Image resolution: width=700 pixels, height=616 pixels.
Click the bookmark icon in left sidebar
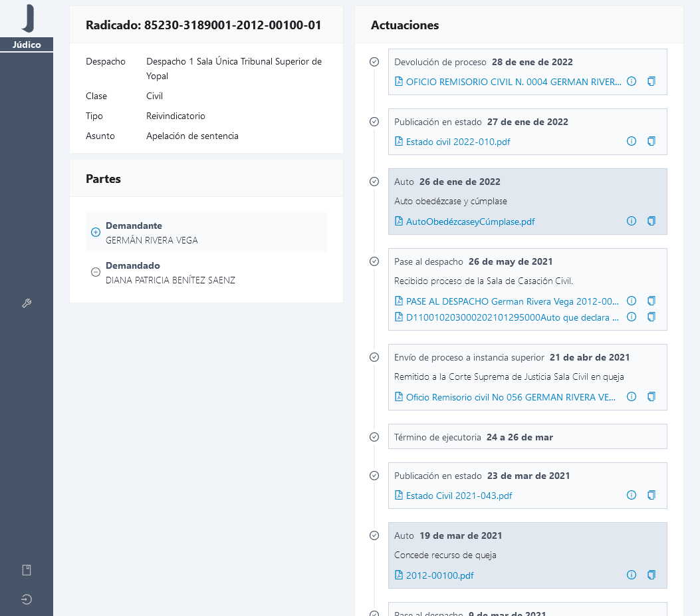coord(27,569)
